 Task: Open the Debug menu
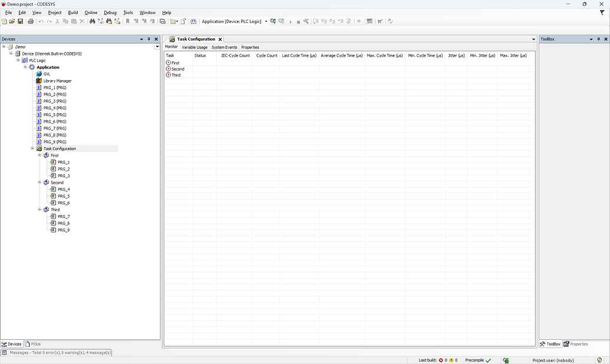[110, 12]
